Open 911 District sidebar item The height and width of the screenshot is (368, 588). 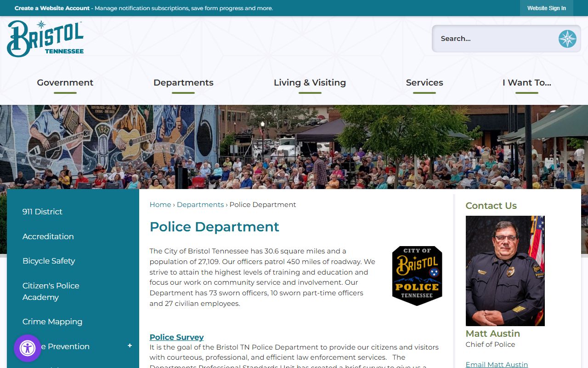click(x=73, y=212)
